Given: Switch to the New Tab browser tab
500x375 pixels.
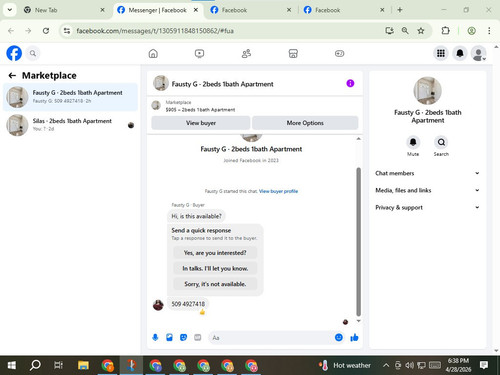Looking at the screenshot, I should pyautogui.click(x=64, y=10).
